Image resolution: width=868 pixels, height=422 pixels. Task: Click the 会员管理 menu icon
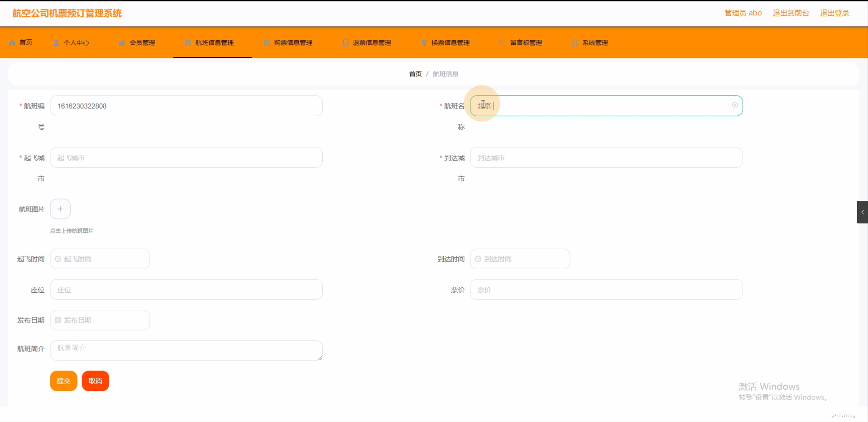click(x=122, y=43)
